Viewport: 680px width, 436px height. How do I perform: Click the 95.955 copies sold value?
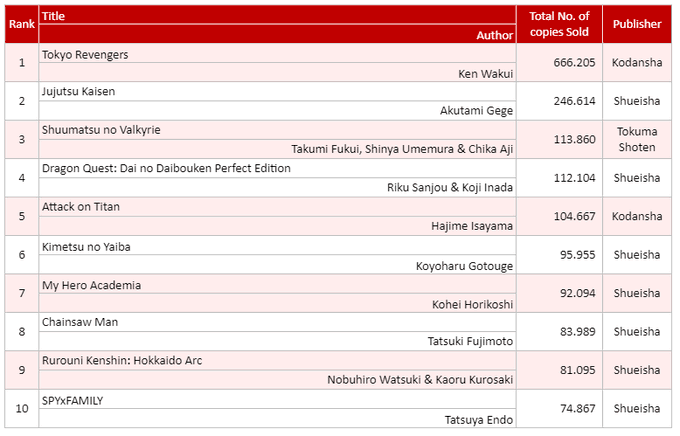coord(577,255)
